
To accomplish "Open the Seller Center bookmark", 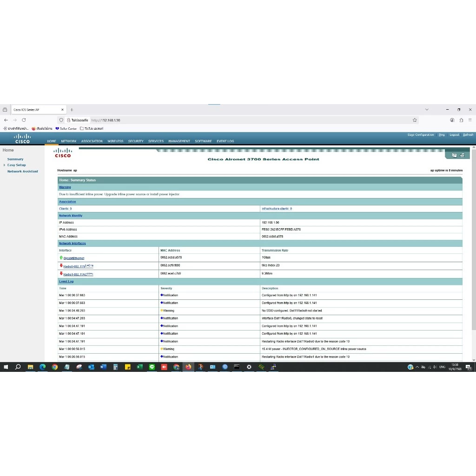I will pyautogui.click(x=66, y=129).
